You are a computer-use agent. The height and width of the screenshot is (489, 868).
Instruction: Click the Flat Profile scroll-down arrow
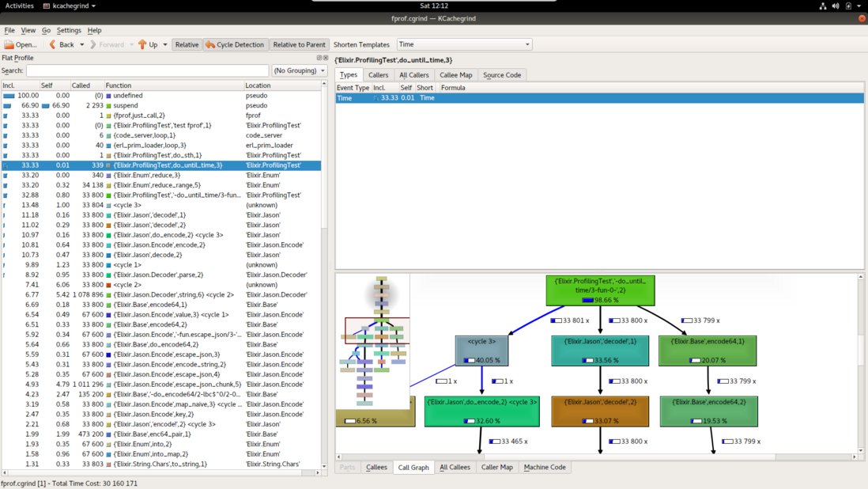324,466
